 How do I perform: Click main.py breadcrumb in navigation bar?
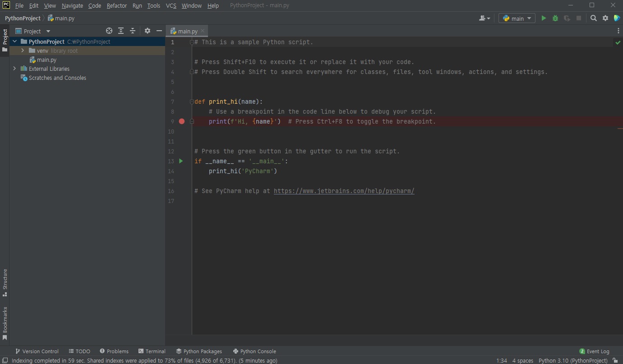click(x=61, y=18)
